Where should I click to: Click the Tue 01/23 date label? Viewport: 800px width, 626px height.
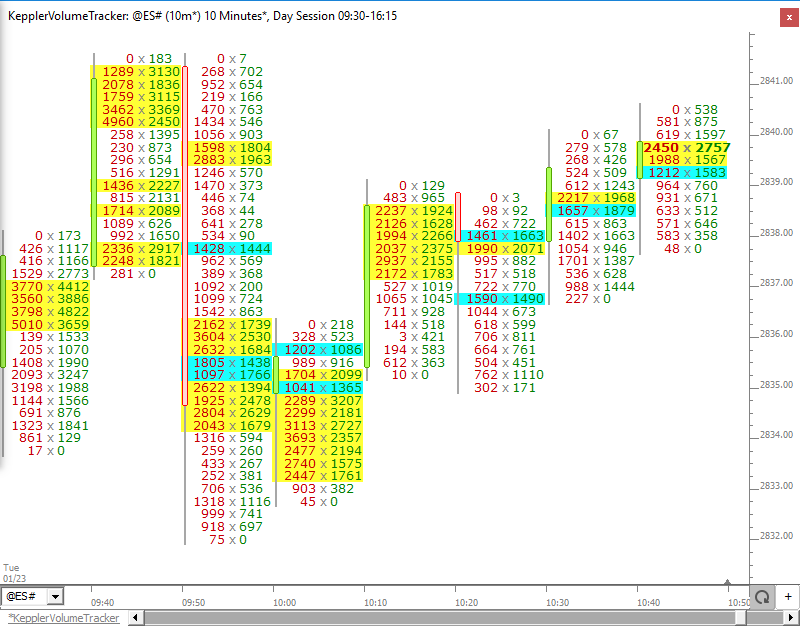point(13,573)
